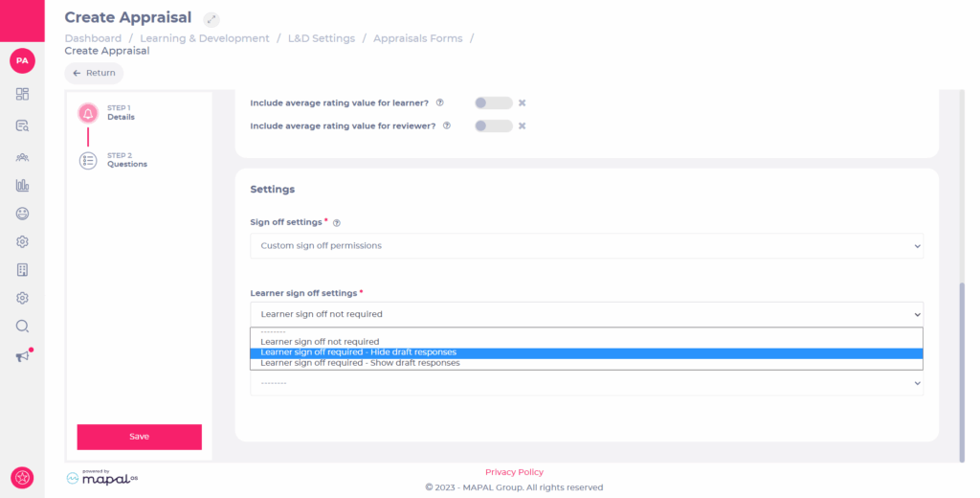Open the Privacy Policy link
This screenshot has width=980, height=498.
514,472
